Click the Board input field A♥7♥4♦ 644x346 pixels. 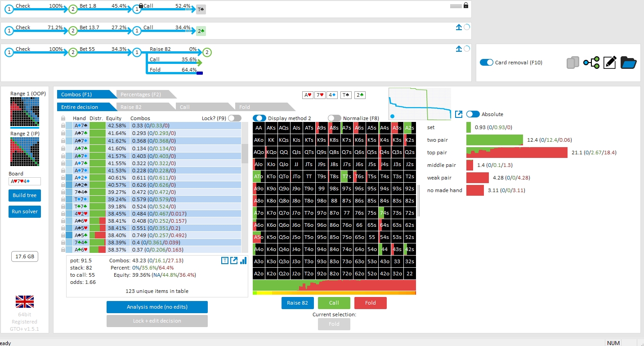click(x=25, y=181)
